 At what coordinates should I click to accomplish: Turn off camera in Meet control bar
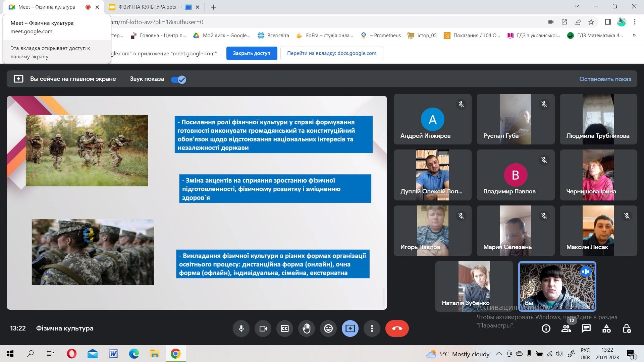tap(263, 328)
